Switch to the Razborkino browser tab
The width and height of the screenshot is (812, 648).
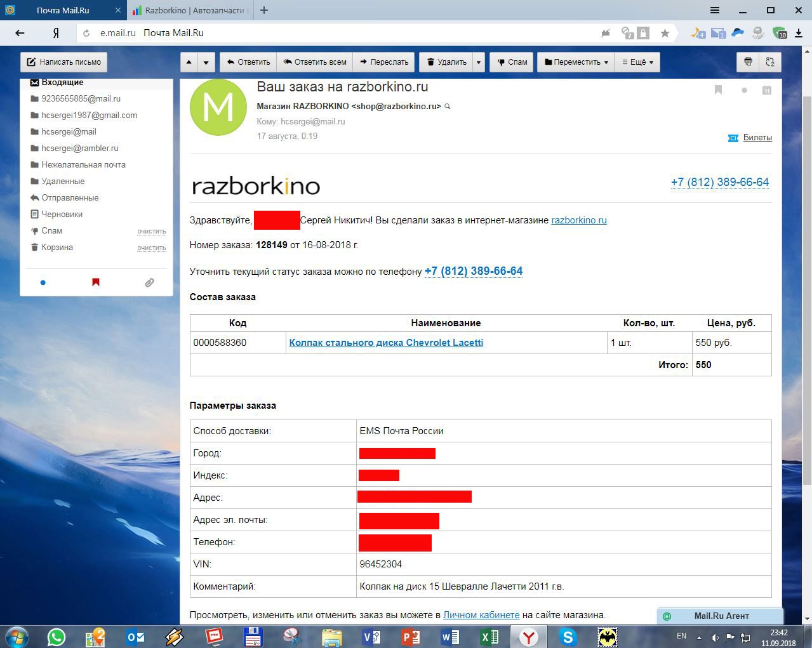(190, 10)
